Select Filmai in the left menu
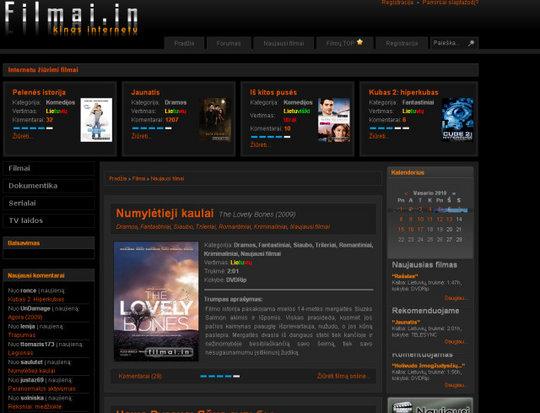 tap(49, 168)
